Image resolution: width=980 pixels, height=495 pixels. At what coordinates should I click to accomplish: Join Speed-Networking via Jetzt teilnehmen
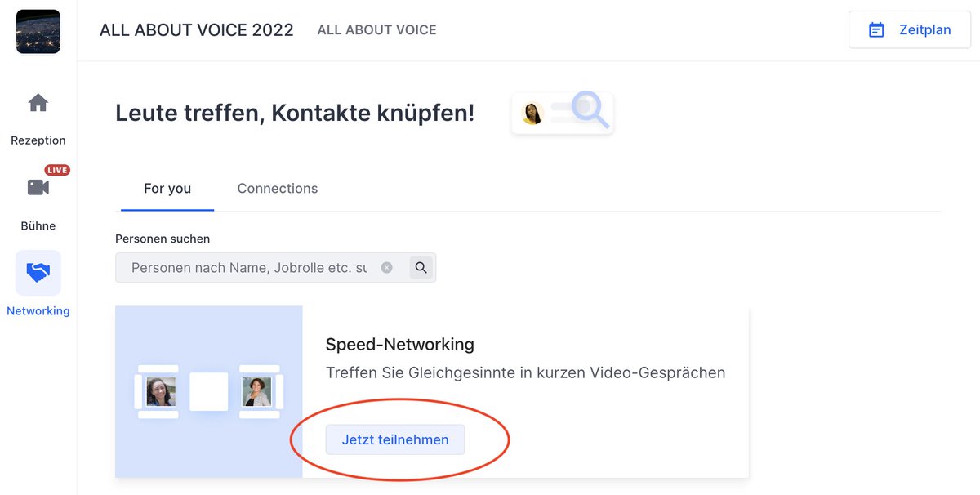coord(394,439)
